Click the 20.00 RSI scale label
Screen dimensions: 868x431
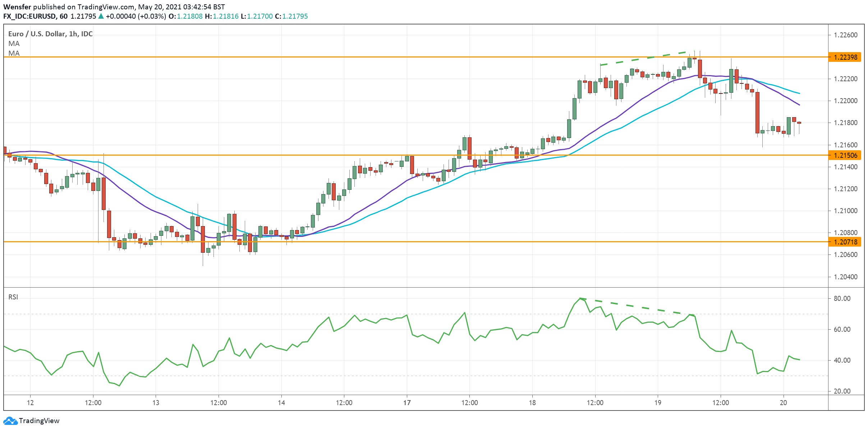[842, 391]
